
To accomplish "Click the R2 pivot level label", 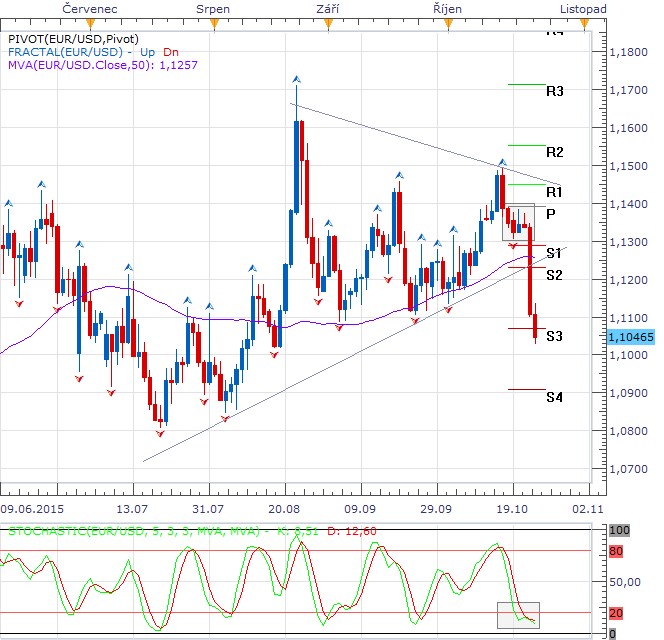I will 555,152.
